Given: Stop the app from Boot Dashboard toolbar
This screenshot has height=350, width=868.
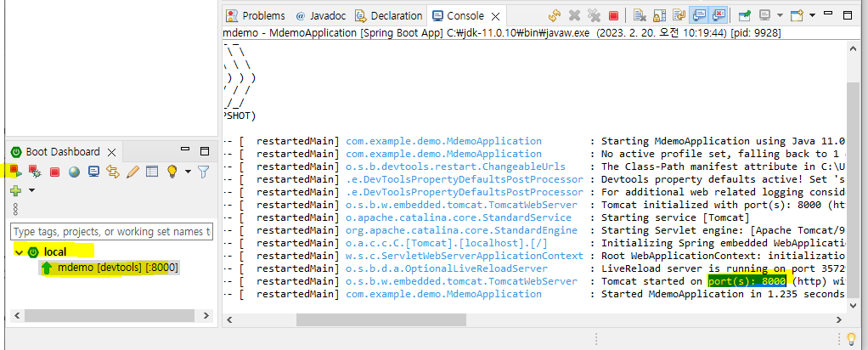Looking at the screenshot, I should (x=54, y=172).
